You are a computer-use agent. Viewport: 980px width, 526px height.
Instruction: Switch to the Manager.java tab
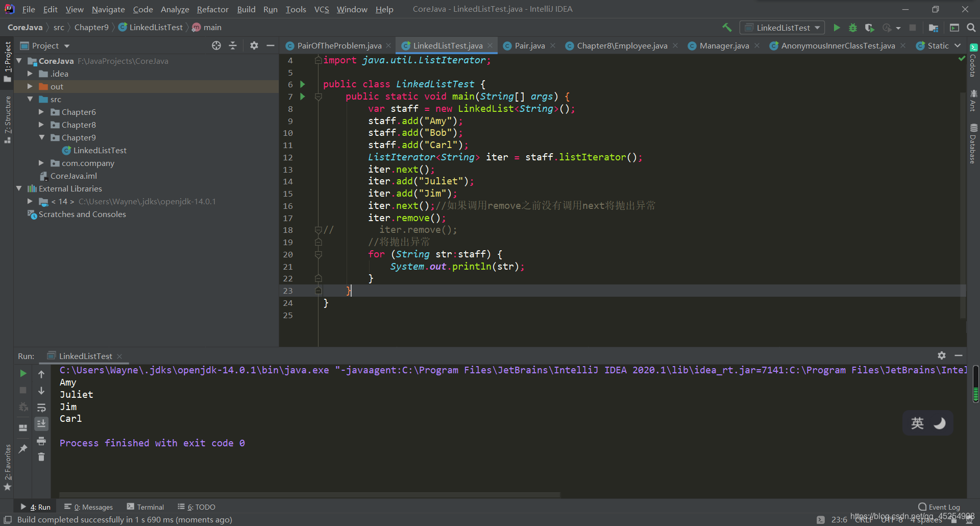[x=724, y=45]
